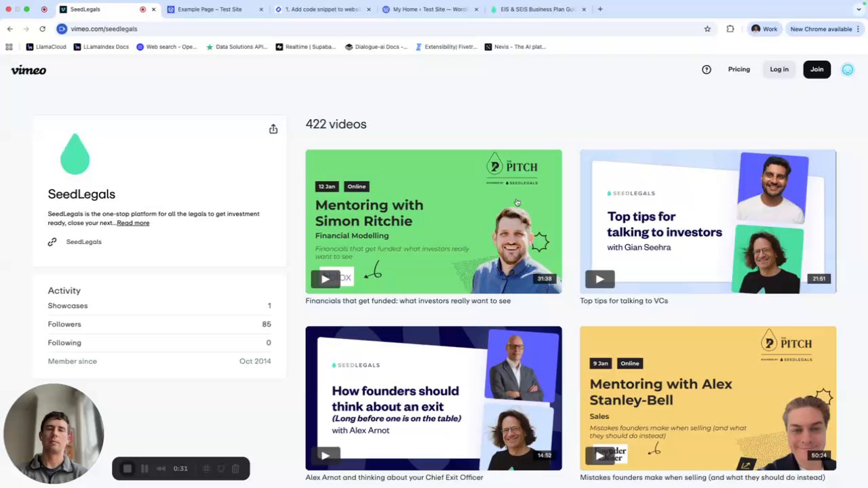
Task: Open the Pricing page
Action: tap(739, 69)
